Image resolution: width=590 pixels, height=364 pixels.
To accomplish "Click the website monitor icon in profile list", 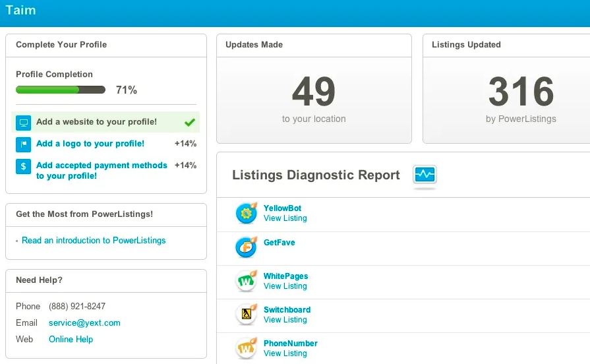I will coord(23,123).
